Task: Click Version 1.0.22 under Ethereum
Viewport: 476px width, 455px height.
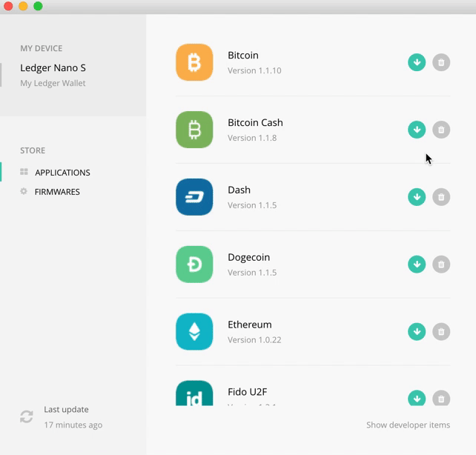Action: point(254,340)
